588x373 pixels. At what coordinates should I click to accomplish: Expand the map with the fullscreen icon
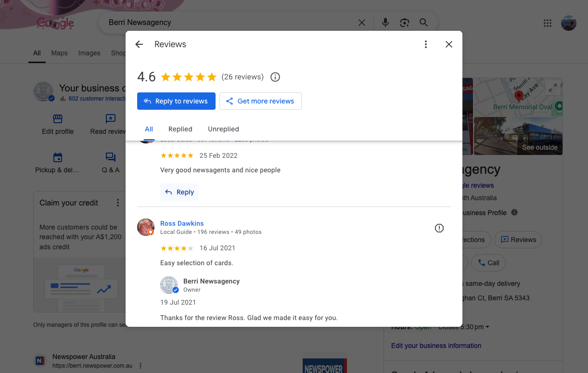553,88
